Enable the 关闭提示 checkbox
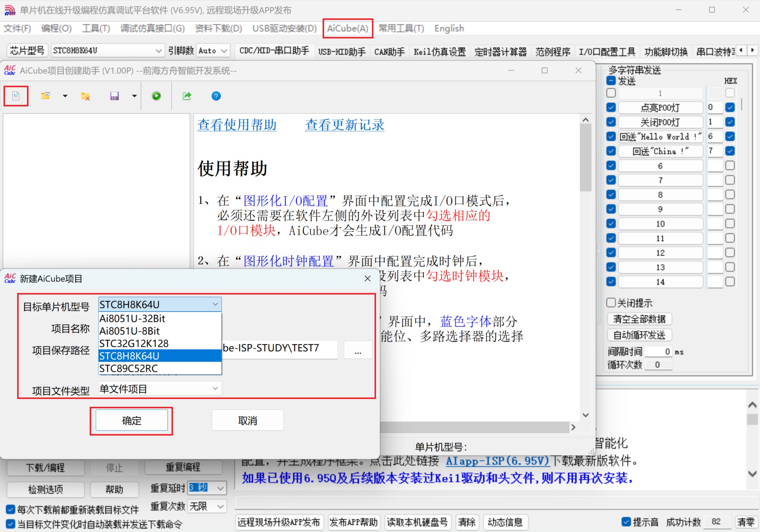The height and width of the screenshot is (532, 760). pos(611,303)
